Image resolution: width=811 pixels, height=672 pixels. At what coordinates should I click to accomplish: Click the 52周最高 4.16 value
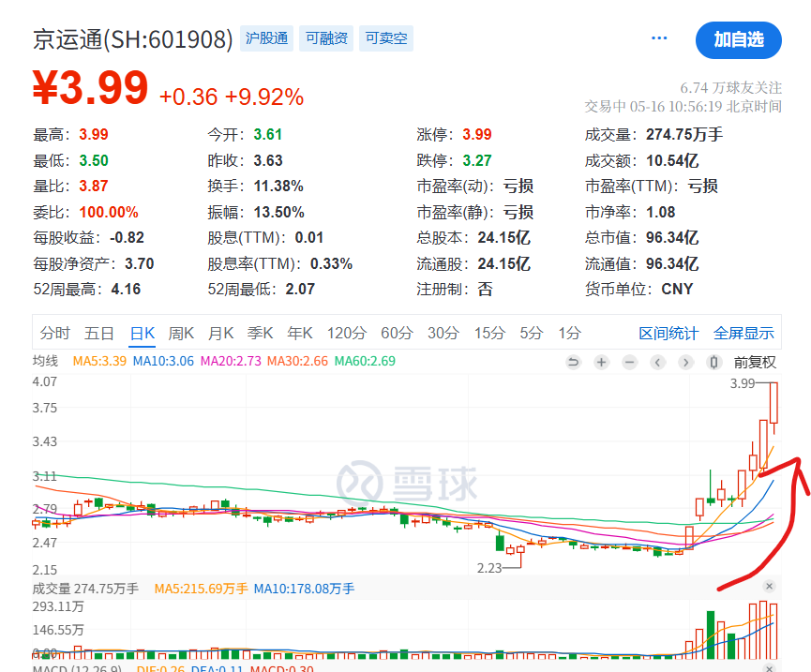coord(126,289)
